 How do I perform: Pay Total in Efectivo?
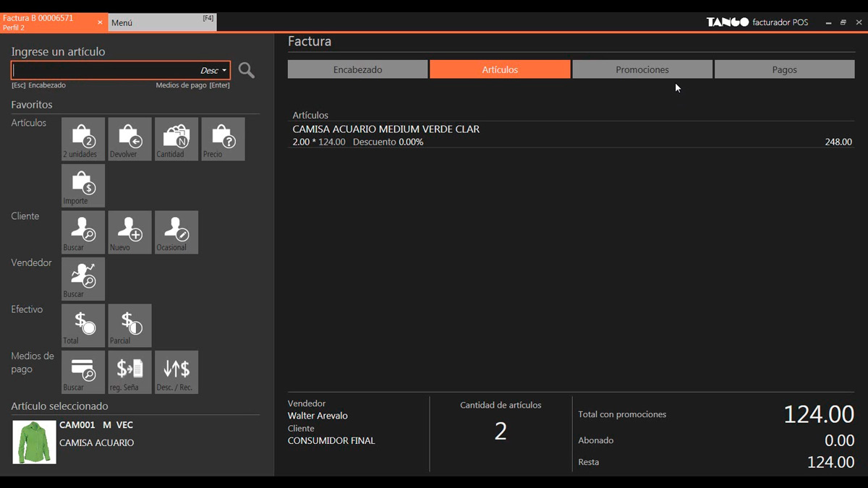tap(83, 325)
